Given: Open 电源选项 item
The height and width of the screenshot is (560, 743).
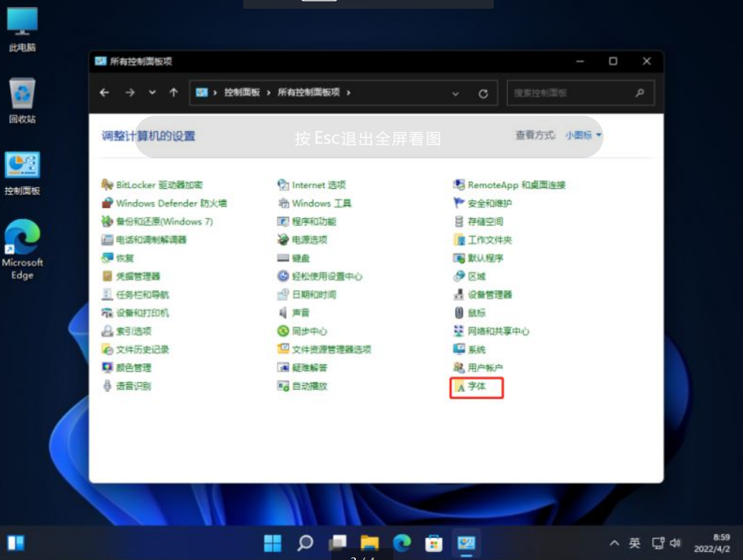Looking at the screenshot, I should [x=302, y=239].
